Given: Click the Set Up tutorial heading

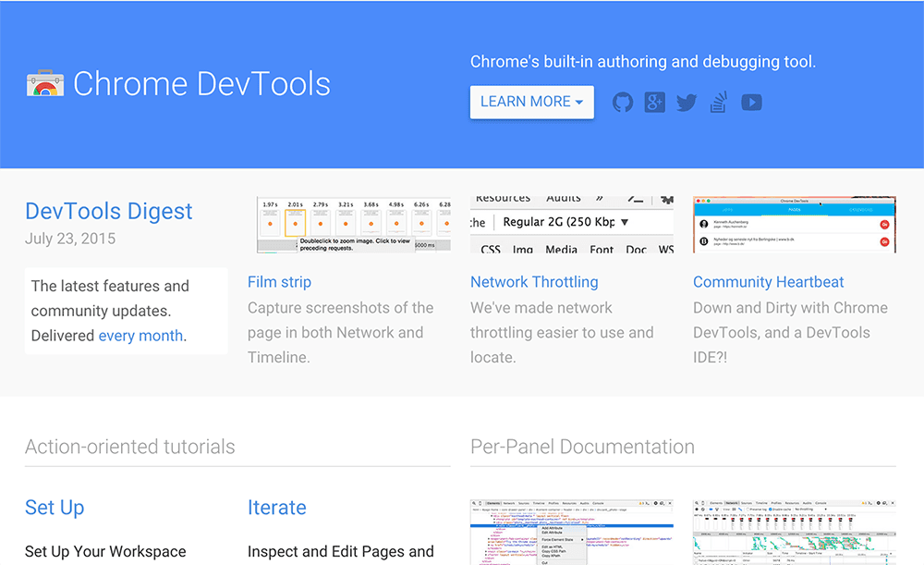Looking at the screenshot, I should [54, 508].
